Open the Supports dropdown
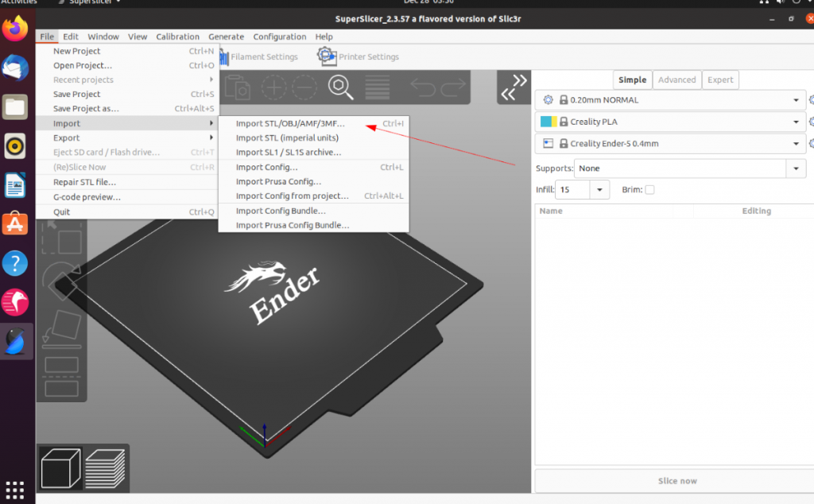The image size is (814, 504). pos(796,168)
